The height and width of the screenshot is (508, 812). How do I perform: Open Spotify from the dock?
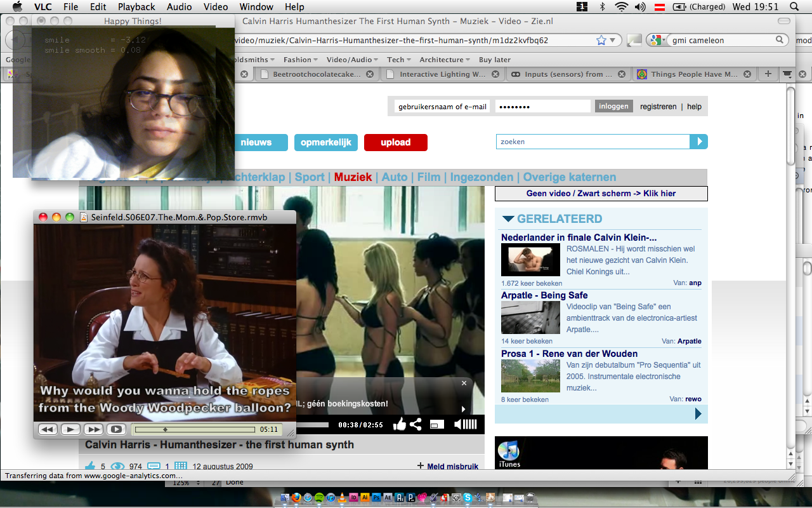pyautogui.click(x=318, y=498)
